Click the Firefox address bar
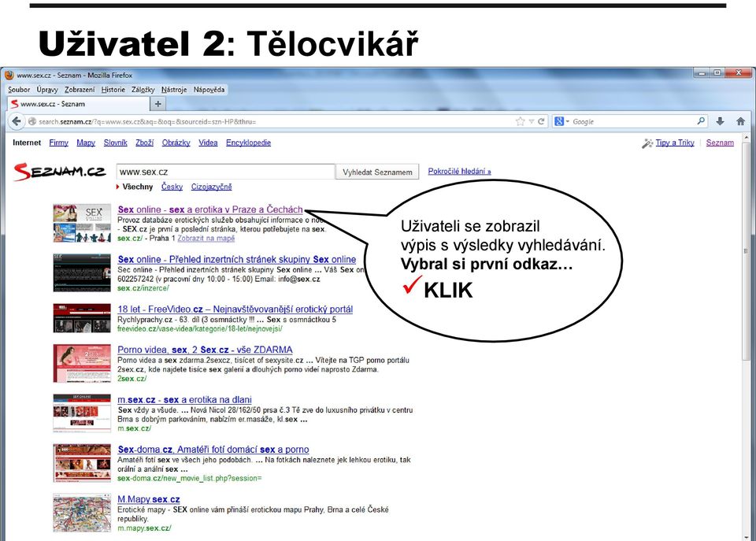This screenshot has height=541, width=756. 275,121
